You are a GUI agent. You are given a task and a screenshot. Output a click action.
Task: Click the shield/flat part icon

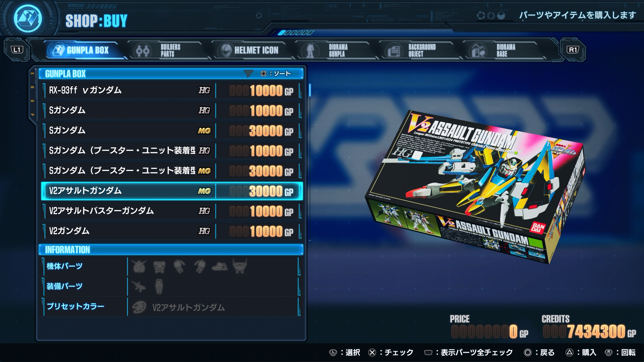(220, 267)
